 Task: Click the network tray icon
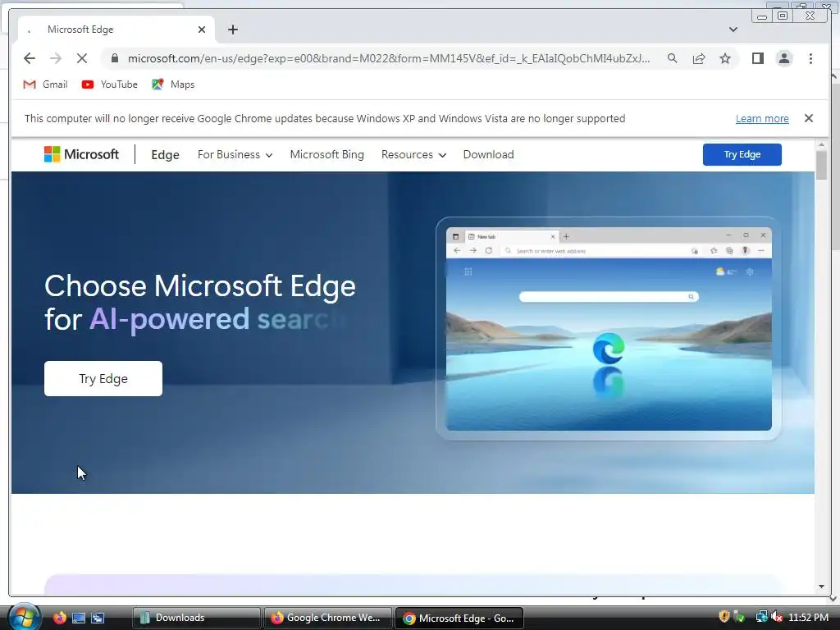[x=760, y=617]
